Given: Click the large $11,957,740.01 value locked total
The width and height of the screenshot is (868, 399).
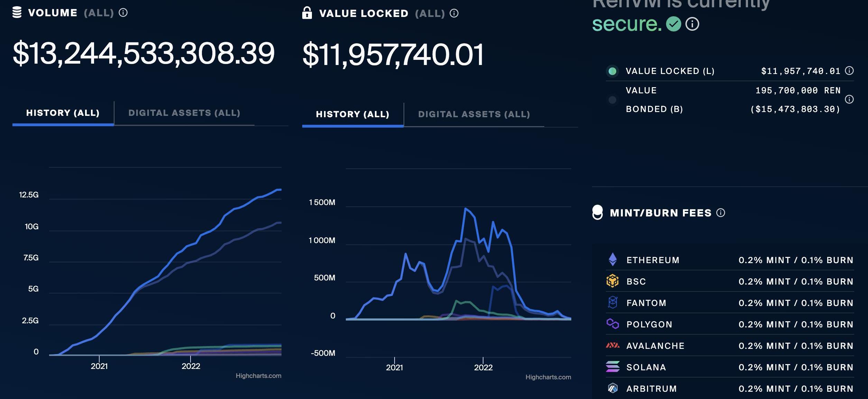Looking at the screenshot, I should pos(393,55).
